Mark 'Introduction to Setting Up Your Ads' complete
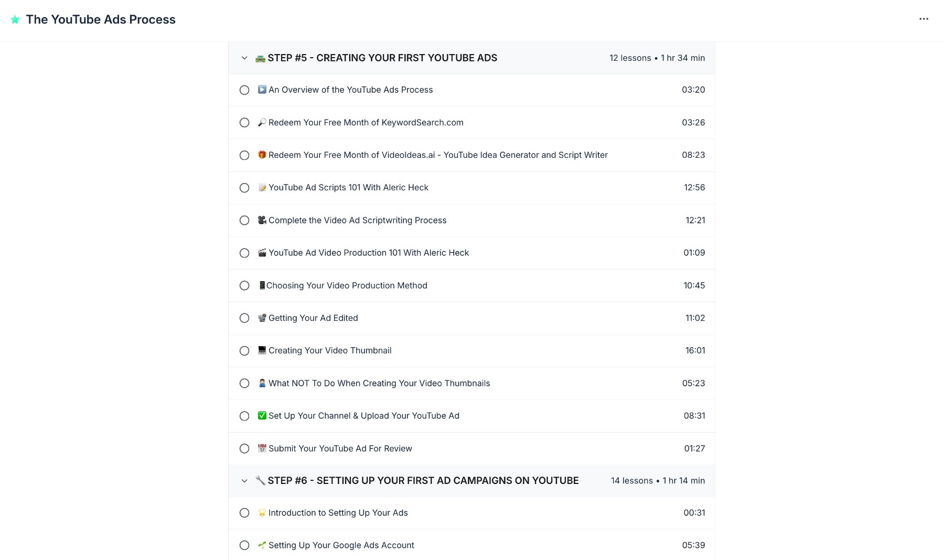Image resolution: width=944 pixels, height=560 pixels. click(244, 513)
